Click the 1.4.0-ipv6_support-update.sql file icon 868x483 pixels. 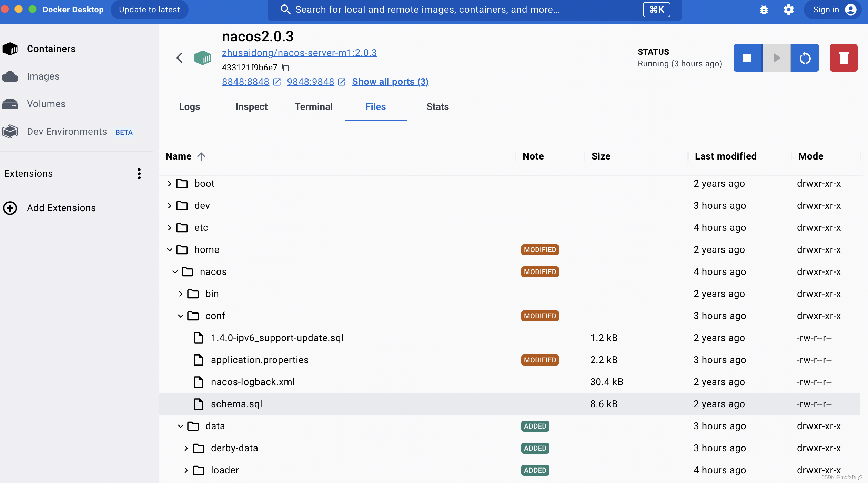click(199, 338)
